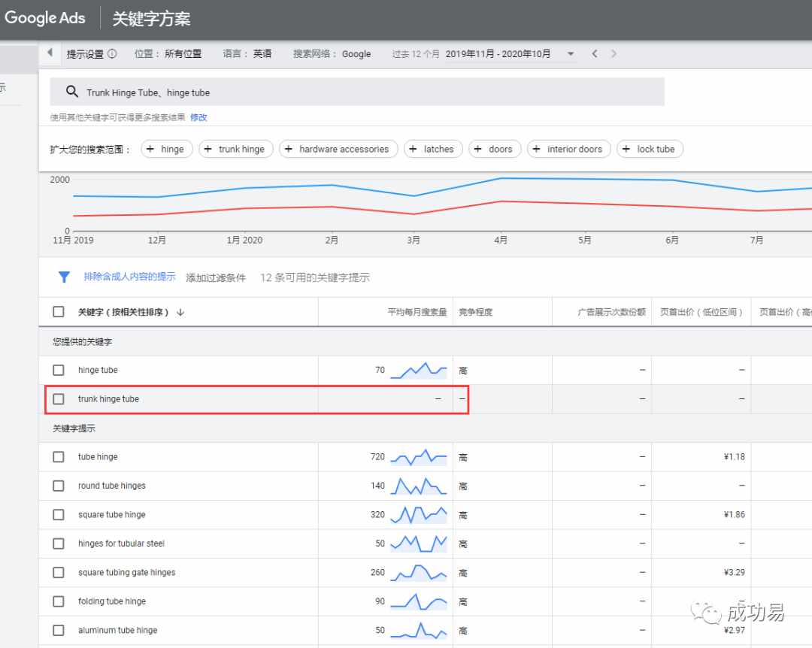Viewport: 812px width, 648px height.
Task: Add the 'interior doors' suggestion chip
Action: click(x=568, y=149)
